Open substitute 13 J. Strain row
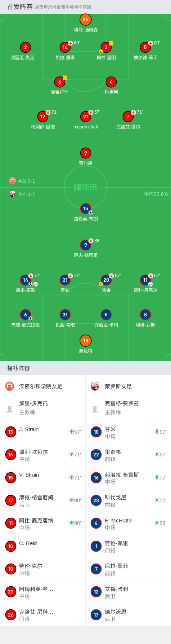The width and height of the screenshot is (171, 644). (42, 432)
